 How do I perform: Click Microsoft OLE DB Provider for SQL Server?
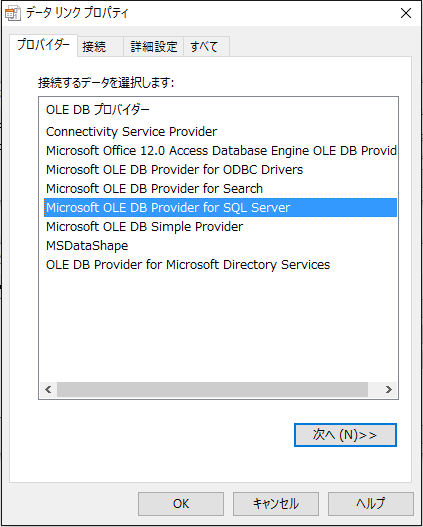[x=220, y=208]
